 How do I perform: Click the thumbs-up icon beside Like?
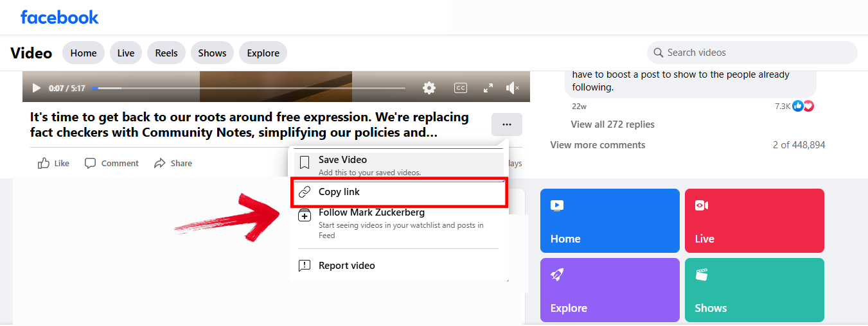pyautogui.click(x=44, y=163)
